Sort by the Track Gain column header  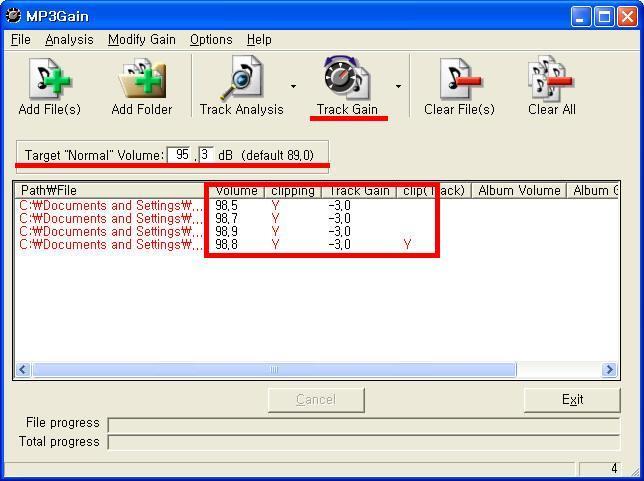tap(359, 191)
